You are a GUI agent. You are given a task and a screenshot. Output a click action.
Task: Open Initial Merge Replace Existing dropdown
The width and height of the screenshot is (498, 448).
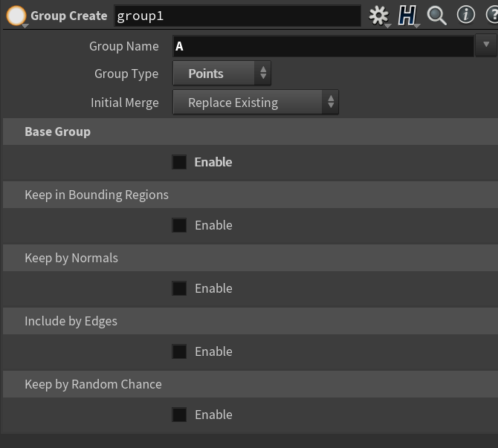coord(256,103)
